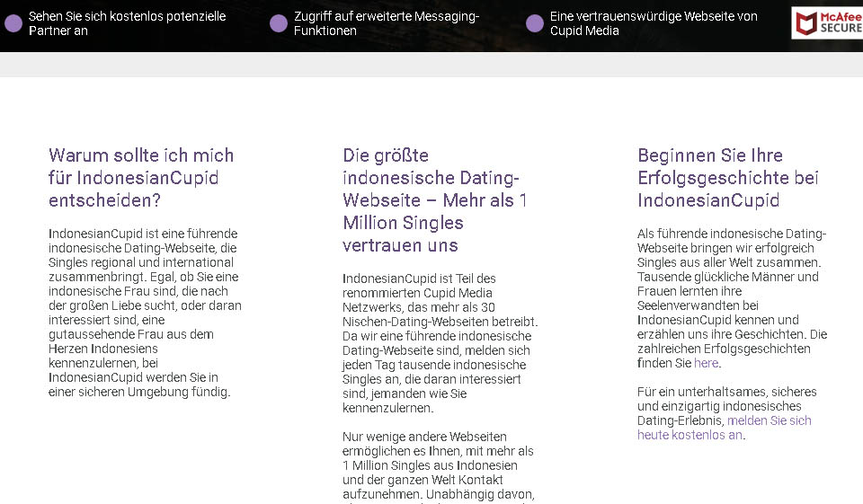Click the "Zugriff auf erweiterte Messaging-Funktionen" text
Viewport: 863px width, 504px height.
(387, 23)
